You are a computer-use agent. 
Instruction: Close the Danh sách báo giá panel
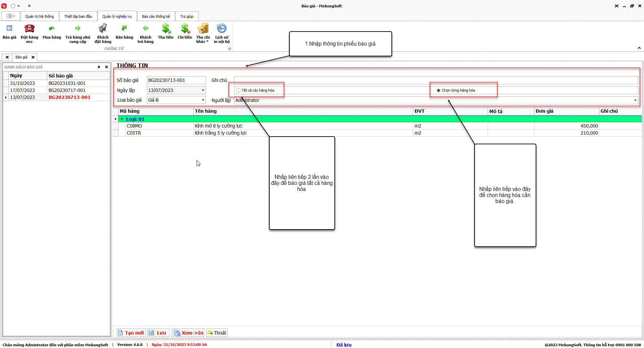[x=107, y=67]
